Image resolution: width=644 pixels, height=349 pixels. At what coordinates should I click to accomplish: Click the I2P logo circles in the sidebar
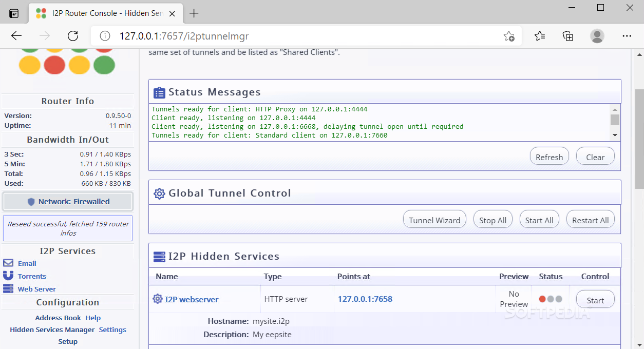(67, 61)
